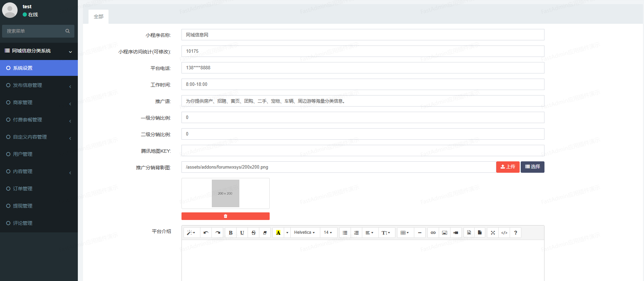Open the editor help dialog
The image size is (644, 281).
point(516,233)
